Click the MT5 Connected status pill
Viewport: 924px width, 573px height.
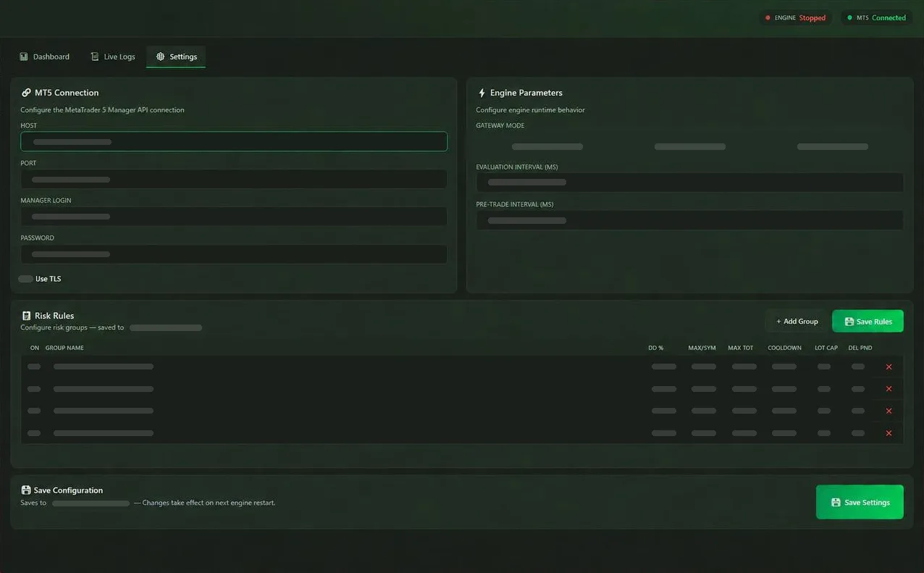(876, 18)
